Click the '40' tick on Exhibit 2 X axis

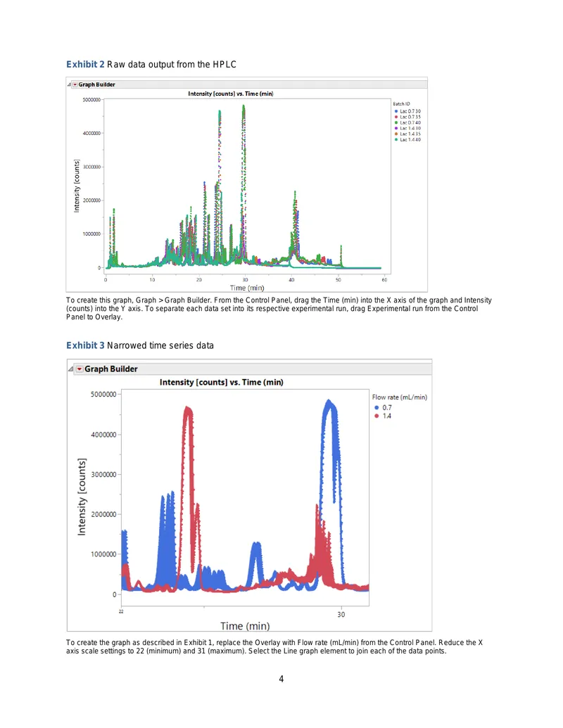click(292, 280)
